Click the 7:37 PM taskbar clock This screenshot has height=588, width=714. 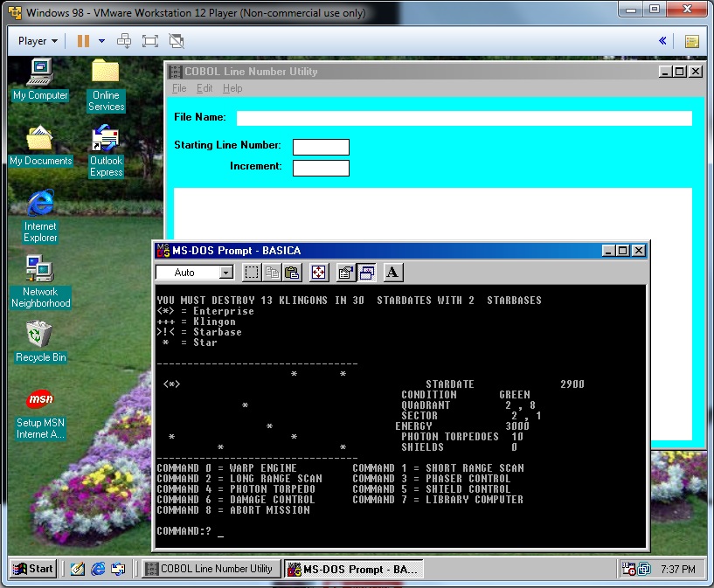tap(678, 570)
